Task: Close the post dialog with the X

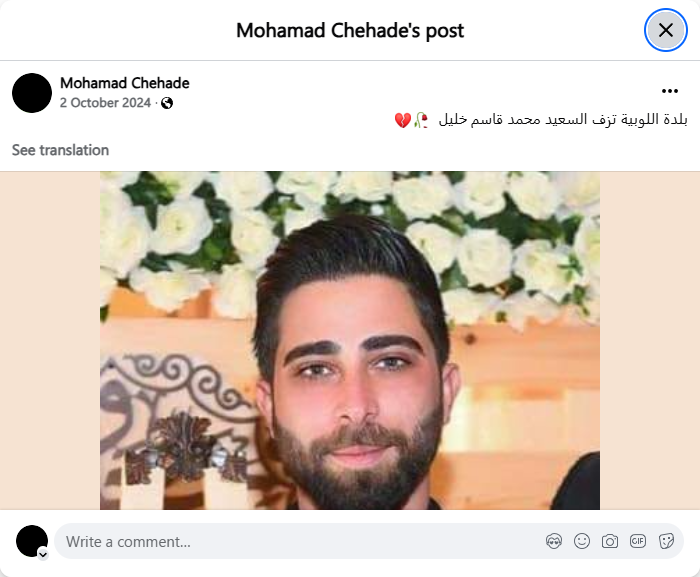Action: click(x=666, y=30)
